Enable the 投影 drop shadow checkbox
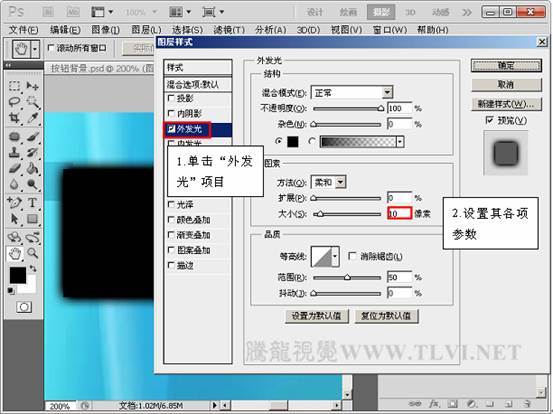Screen dimensions: 553x414 (x=171, y=98)
